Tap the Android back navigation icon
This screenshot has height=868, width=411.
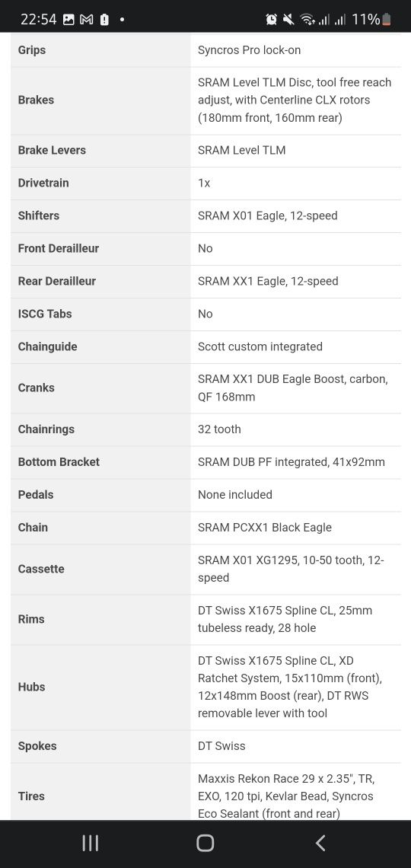tap(320, 843)
